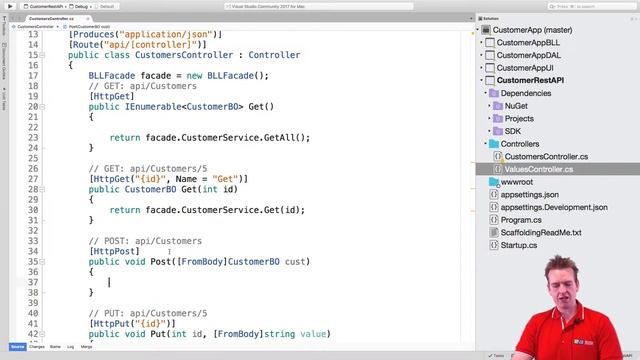Open the Toolbox side panel tab
The height and width of the screenshot is (360, 640).
(x=4, y=27)
